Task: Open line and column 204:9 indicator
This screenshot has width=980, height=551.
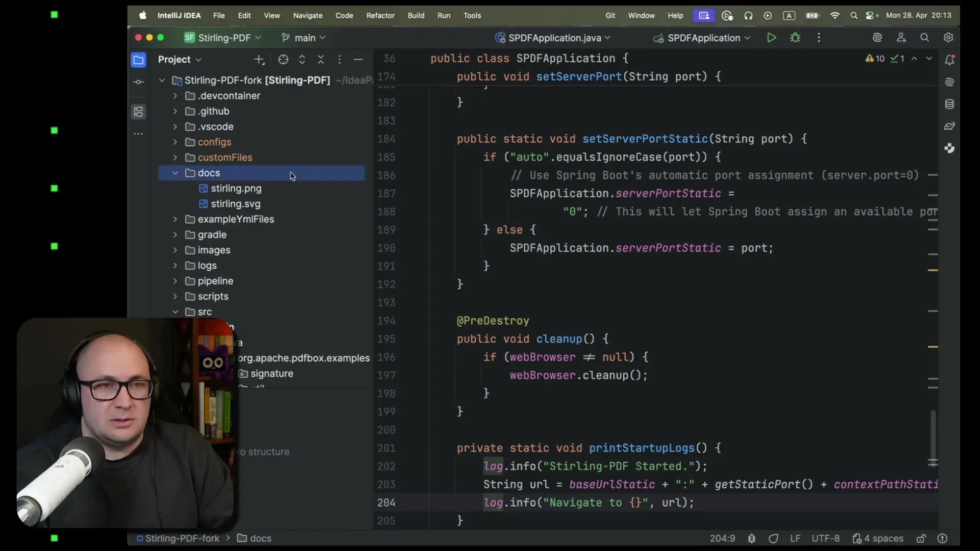Action: click(x=722, y=539)
